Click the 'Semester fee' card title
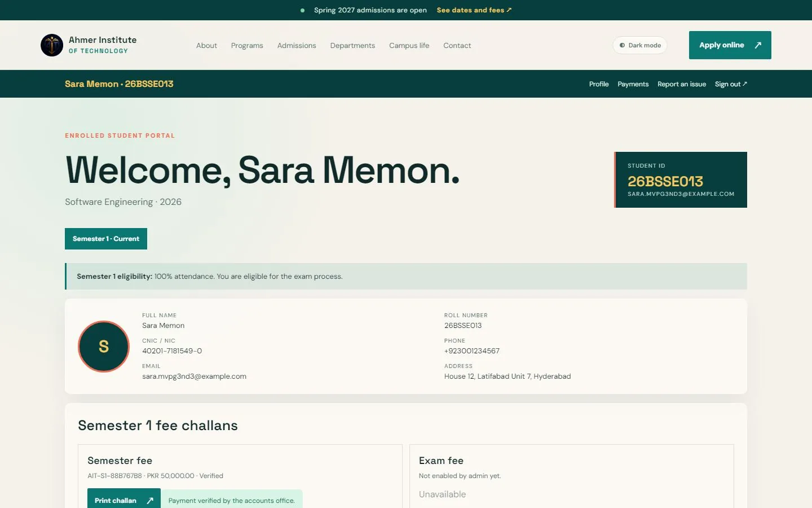Image resolution: width=812 pixels, height=508 pixels. coord(120,461)
